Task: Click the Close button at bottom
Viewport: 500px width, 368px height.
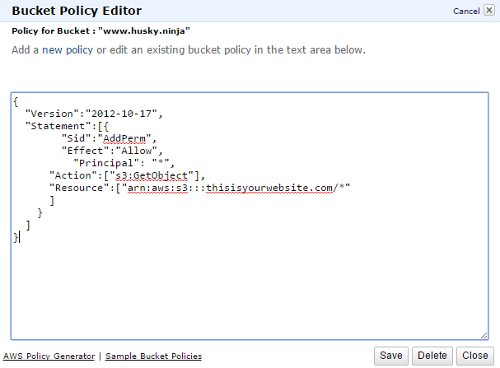Action: coord(475,356)
